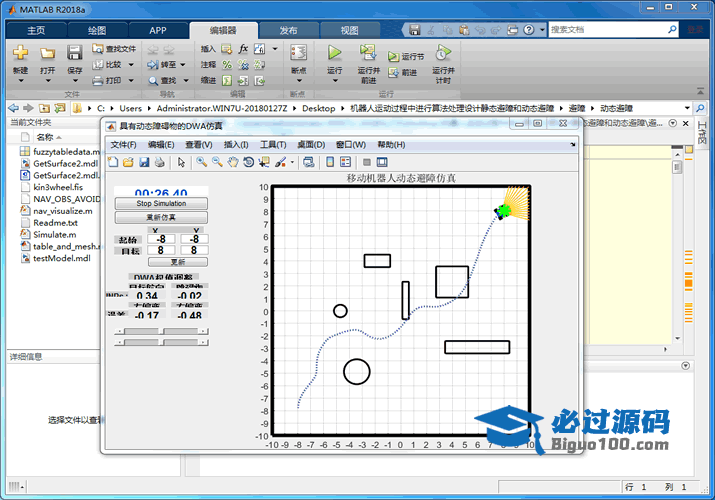The width and height of the screenshot is (715, 500).
Task: Switch to the 主页 Home tab
Action: [36, 31]
